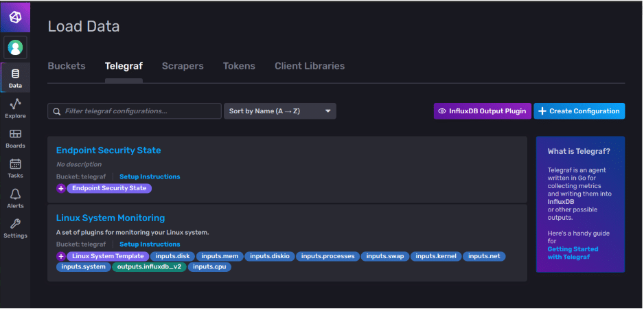Click the inputs.system label
Screen dimensions: 644x309
coord(83,267)
